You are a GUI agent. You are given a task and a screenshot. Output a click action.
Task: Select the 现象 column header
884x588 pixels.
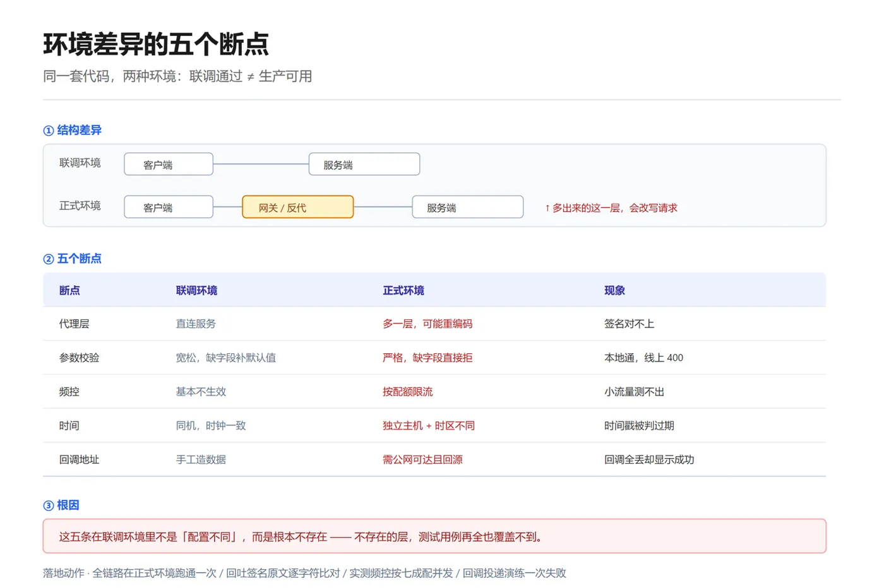click(x=614, y=290)
